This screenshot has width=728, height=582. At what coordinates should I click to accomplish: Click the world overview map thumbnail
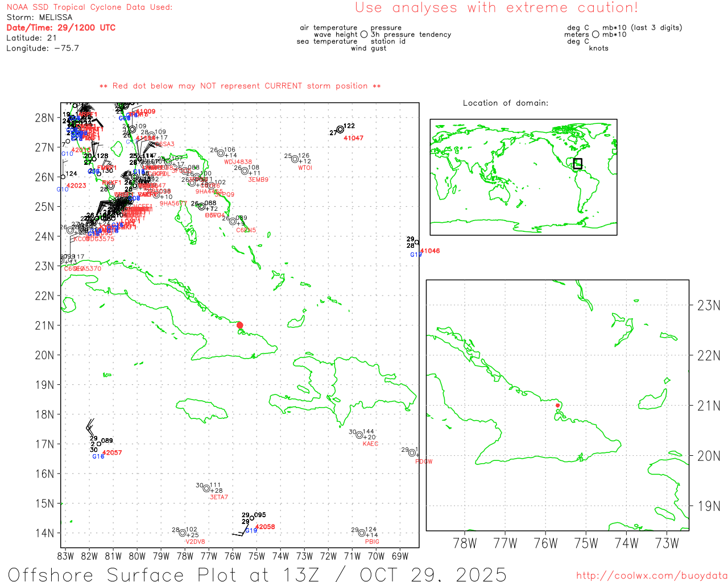(523, 177)
